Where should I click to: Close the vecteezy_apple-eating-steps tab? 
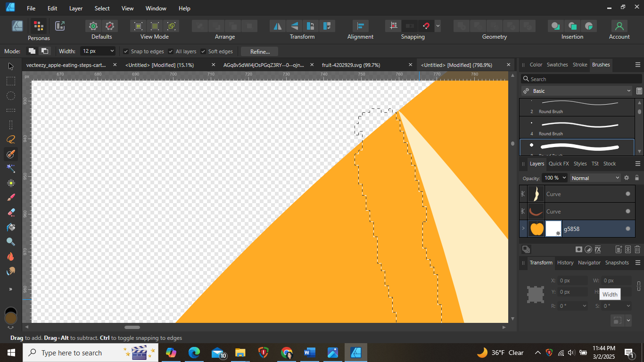115,65
